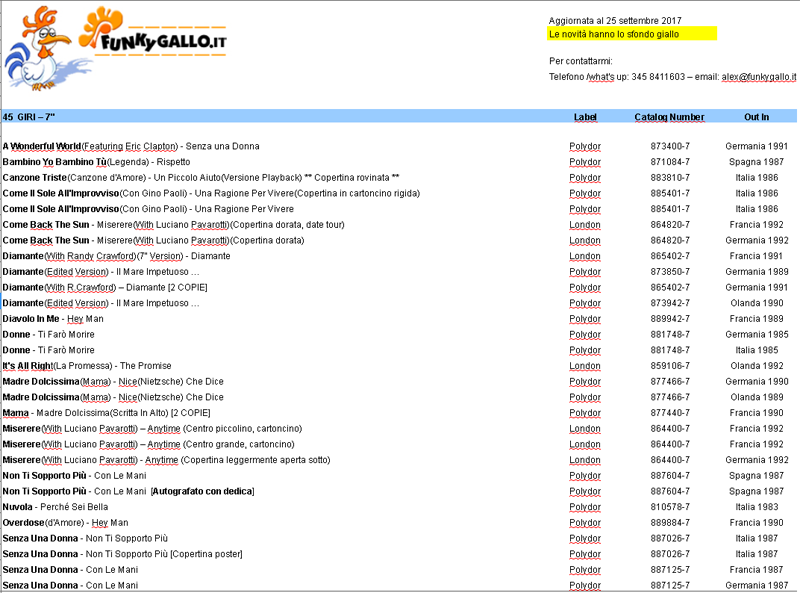The width and height of the screenshot is (800, 593).
Task: Select catalog number 871084-7
Action: click(670, 162)
